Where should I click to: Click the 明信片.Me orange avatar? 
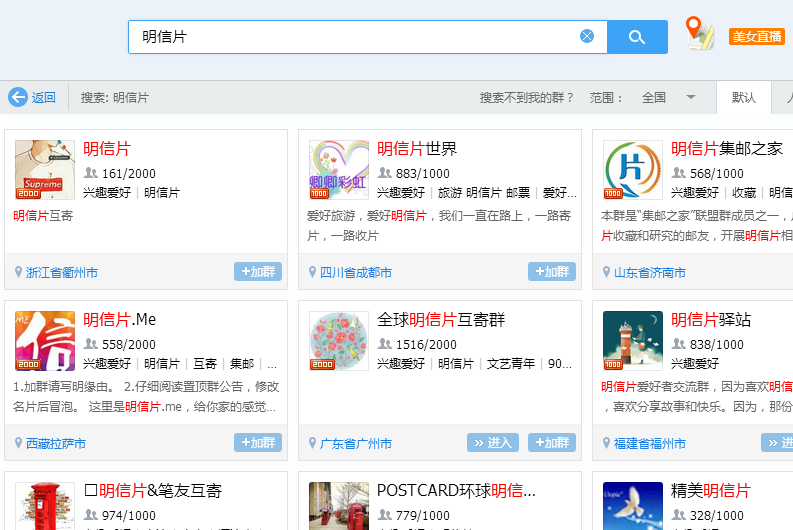click(x=45, y=341)
